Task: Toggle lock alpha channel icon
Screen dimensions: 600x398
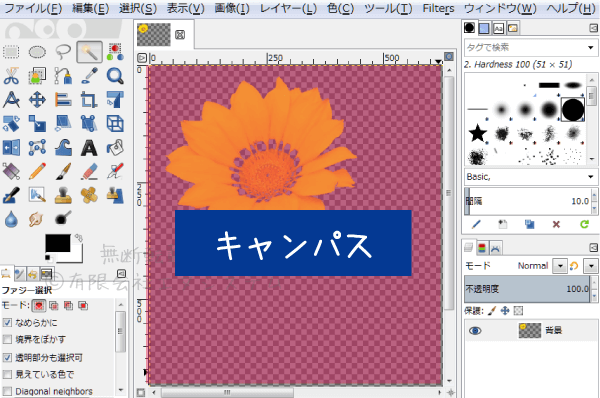Action: tap(518, 311)
